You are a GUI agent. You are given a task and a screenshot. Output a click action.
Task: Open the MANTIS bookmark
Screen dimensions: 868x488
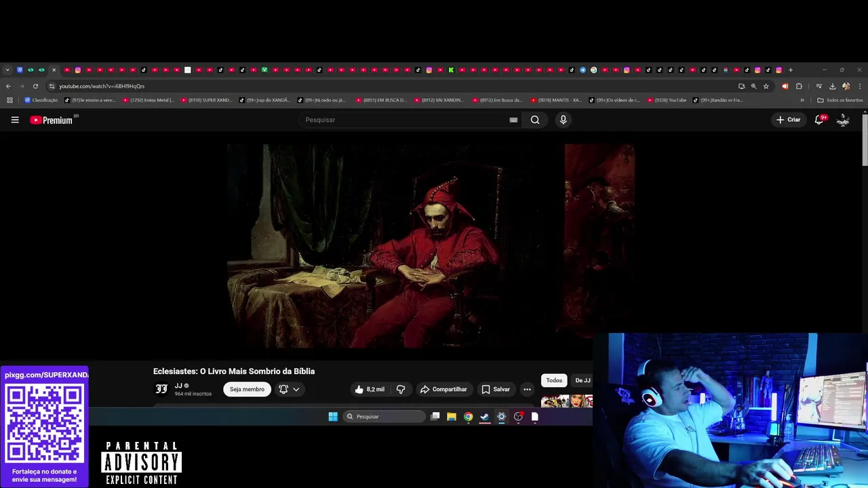(556, 100)
